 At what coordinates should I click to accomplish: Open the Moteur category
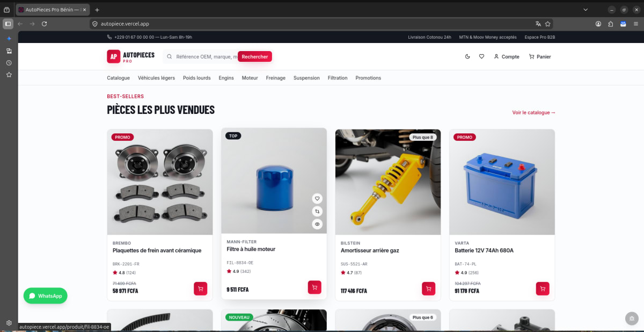250,78
